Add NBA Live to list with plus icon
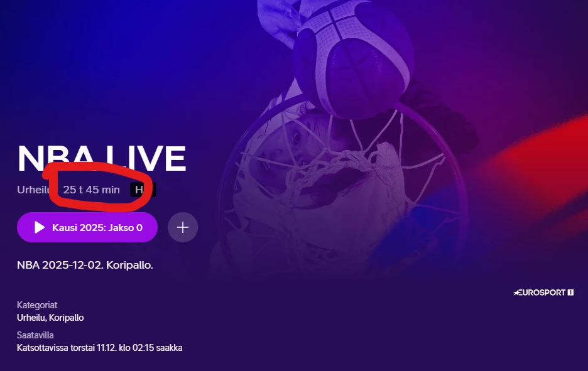The height and width of the screenshot is (371, 588). click(x=183, y=227)
